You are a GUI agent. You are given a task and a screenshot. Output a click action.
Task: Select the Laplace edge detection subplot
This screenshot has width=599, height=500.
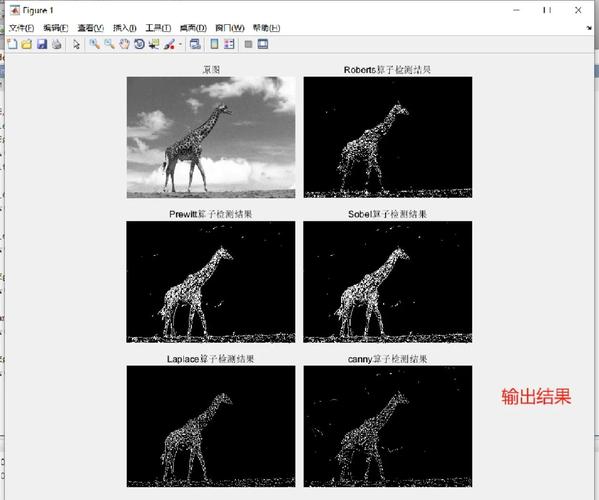click(x=211, y=426)
